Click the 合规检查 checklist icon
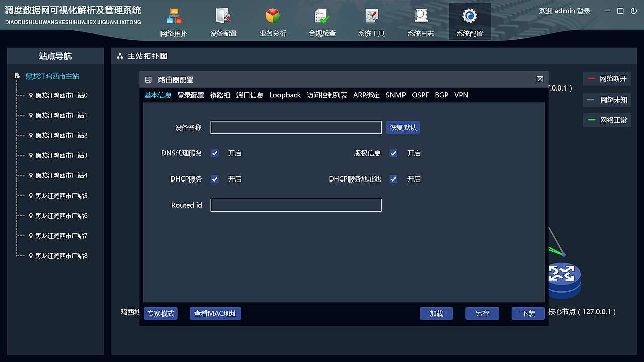Screen dimensions: 644x362 coord(321,16)
